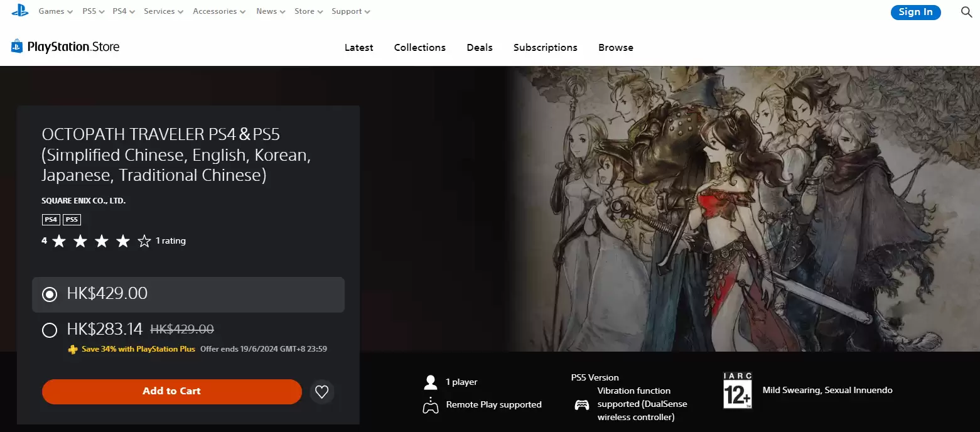Click the Sign In button
Viewport: 980px width, 432px height.
pyautogui.click(x=915, y=12)
